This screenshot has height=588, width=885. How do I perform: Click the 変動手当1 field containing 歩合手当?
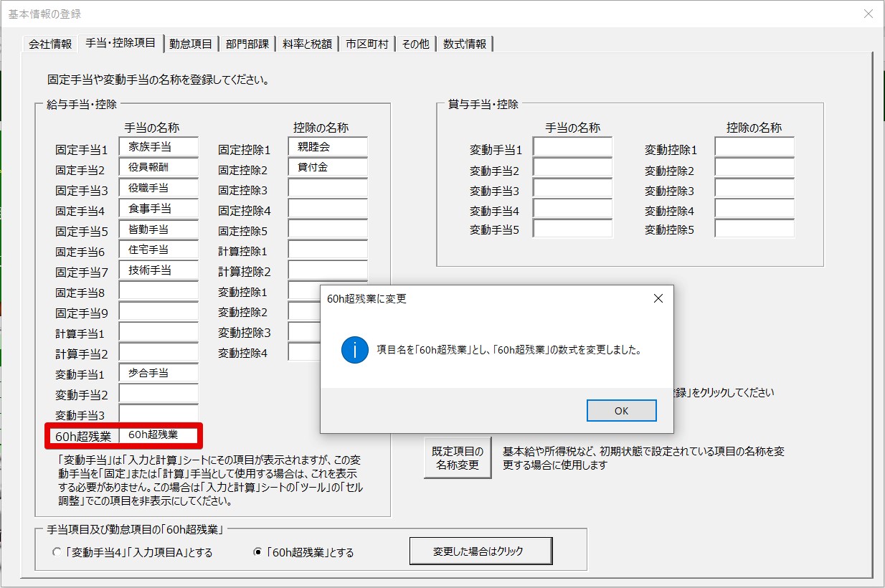pos(158,373)
